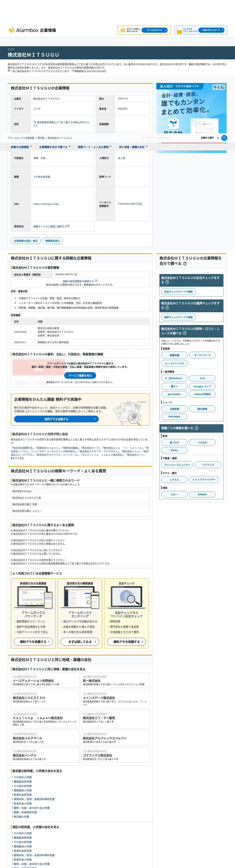
Task: Open the 全国から探す region dropdown
Action: (x=210, y=138)
